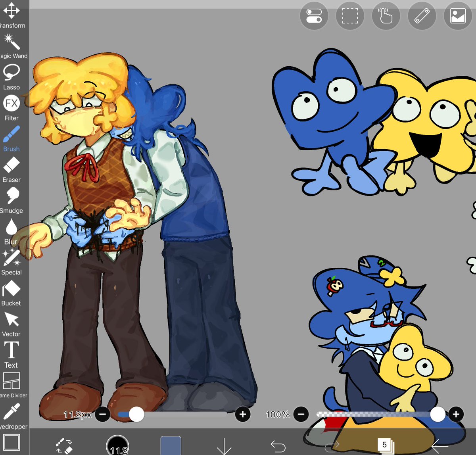Select the Eraser tool
Viewport: 476px width, 455px height.
[12, 170]
